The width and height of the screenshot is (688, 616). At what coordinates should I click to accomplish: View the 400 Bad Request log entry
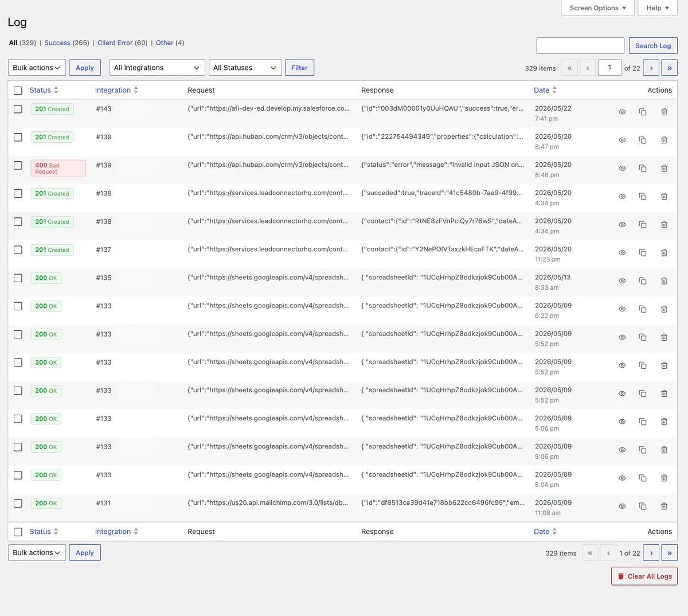(622, 168)
